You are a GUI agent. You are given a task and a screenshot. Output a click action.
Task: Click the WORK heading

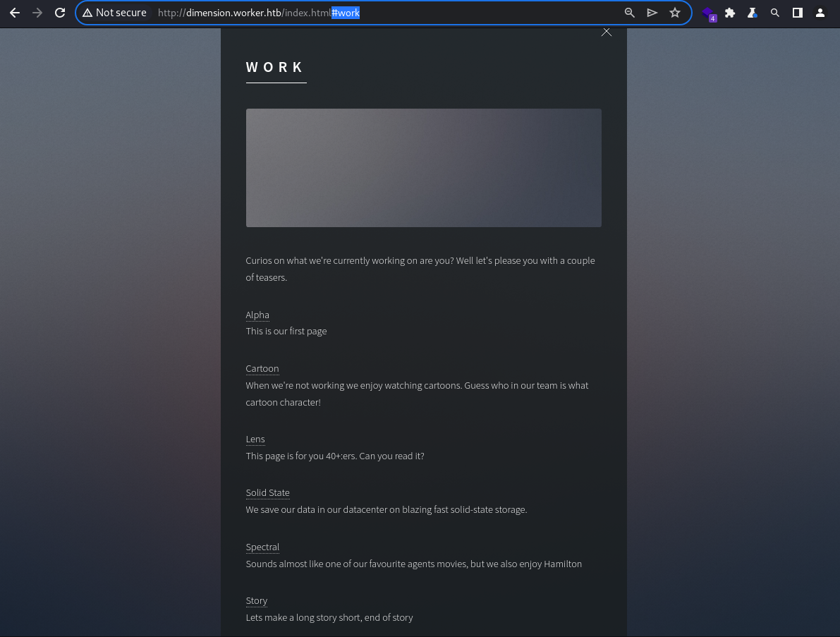point(274,68)
